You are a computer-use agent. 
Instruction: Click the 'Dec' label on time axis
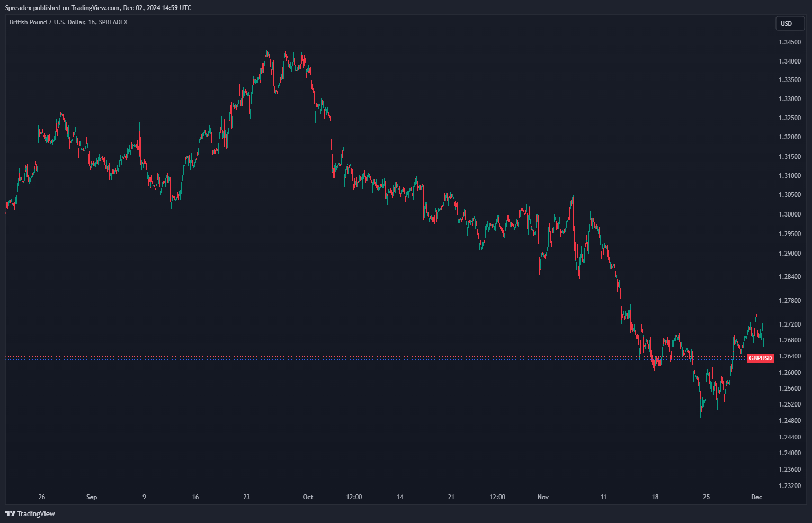tap(757, 497)
